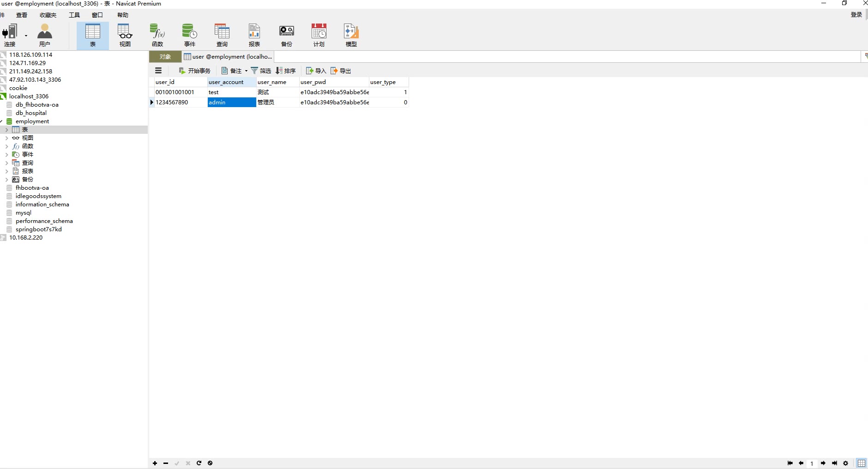Select connection 118.126.109.114
The image size is (868, 469).
(x=30, y=54)
